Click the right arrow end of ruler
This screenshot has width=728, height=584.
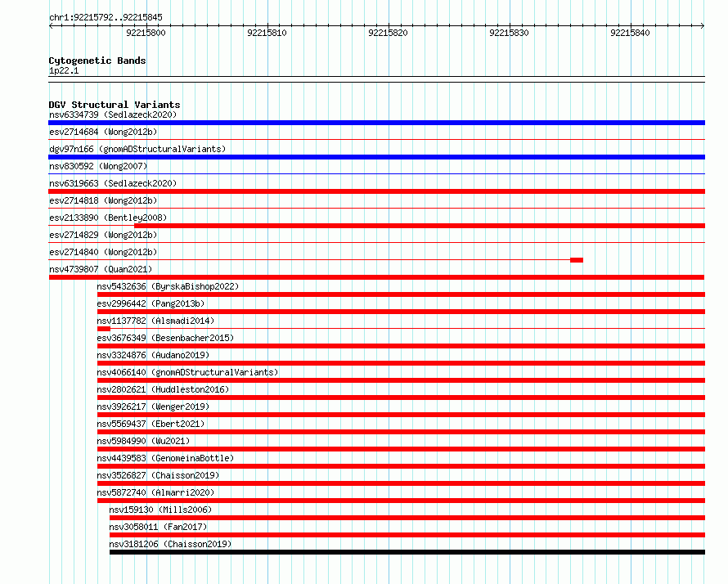coord(703,25)
